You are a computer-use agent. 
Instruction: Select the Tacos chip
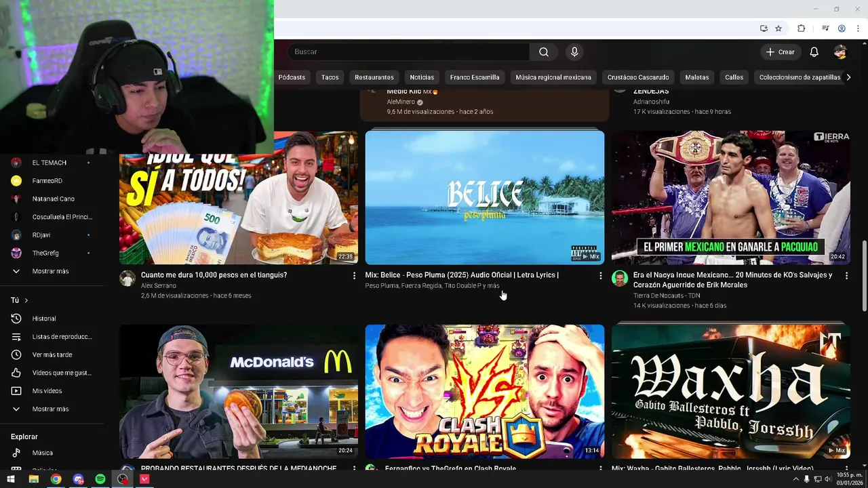(330, 77)
